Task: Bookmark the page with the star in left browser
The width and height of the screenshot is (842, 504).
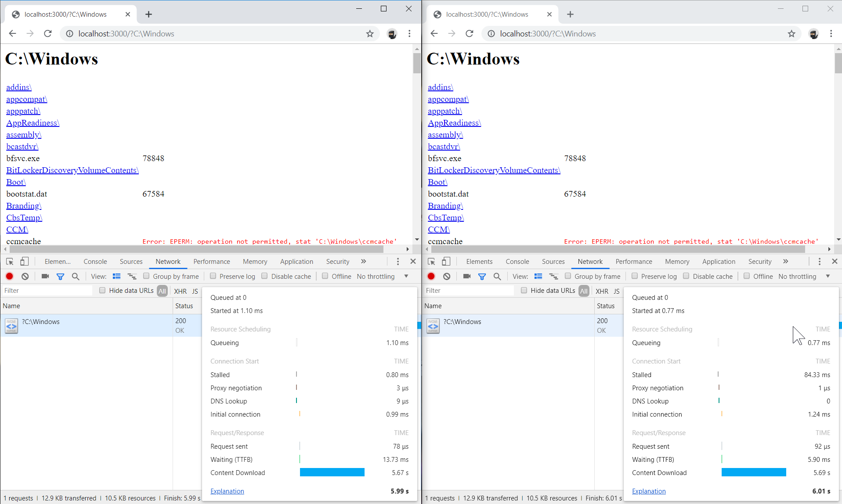Action: pyautogui.click(x=370, y=34)
